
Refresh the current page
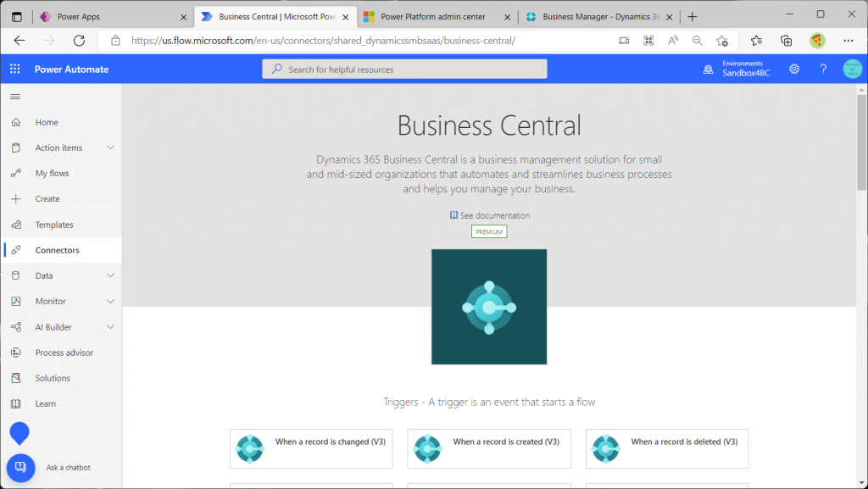[x=79, y=41]
